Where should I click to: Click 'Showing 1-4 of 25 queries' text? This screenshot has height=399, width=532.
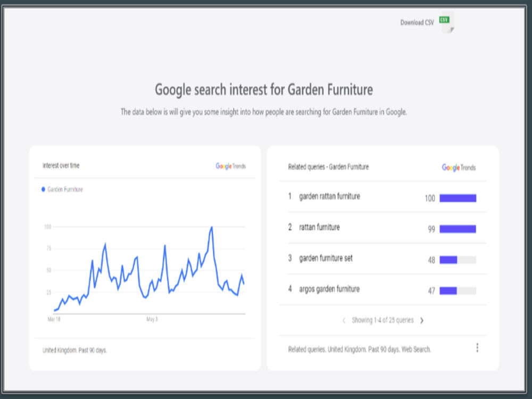(383, 320)
